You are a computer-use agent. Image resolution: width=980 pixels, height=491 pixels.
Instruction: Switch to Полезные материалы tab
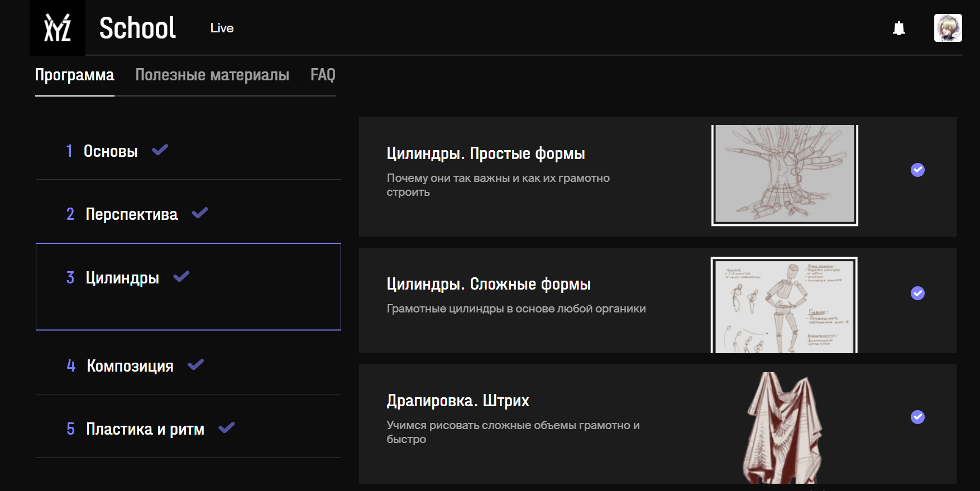pyautogui.click(x=212, y=75)
